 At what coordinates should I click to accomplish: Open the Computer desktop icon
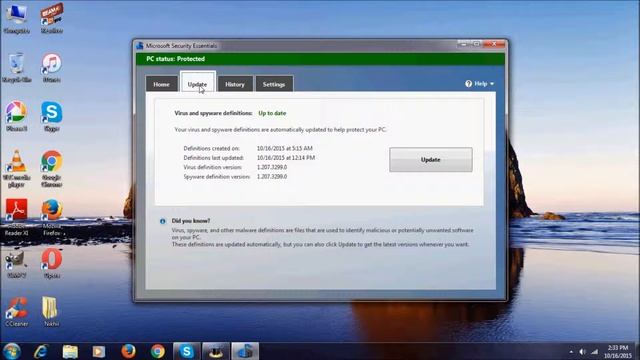pos(16,18)
